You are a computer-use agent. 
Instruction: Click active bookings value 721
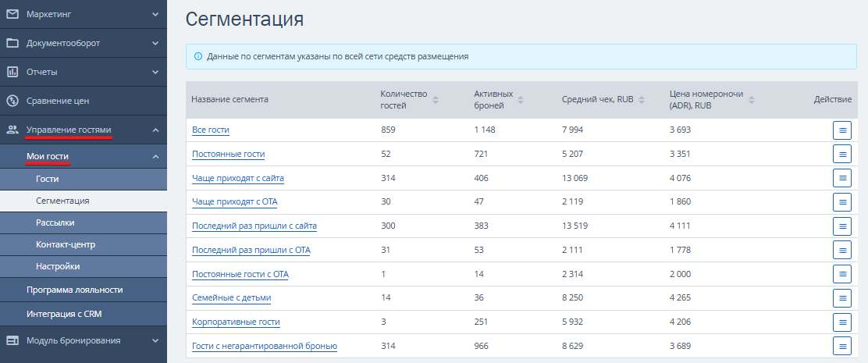tap(481, 154)
